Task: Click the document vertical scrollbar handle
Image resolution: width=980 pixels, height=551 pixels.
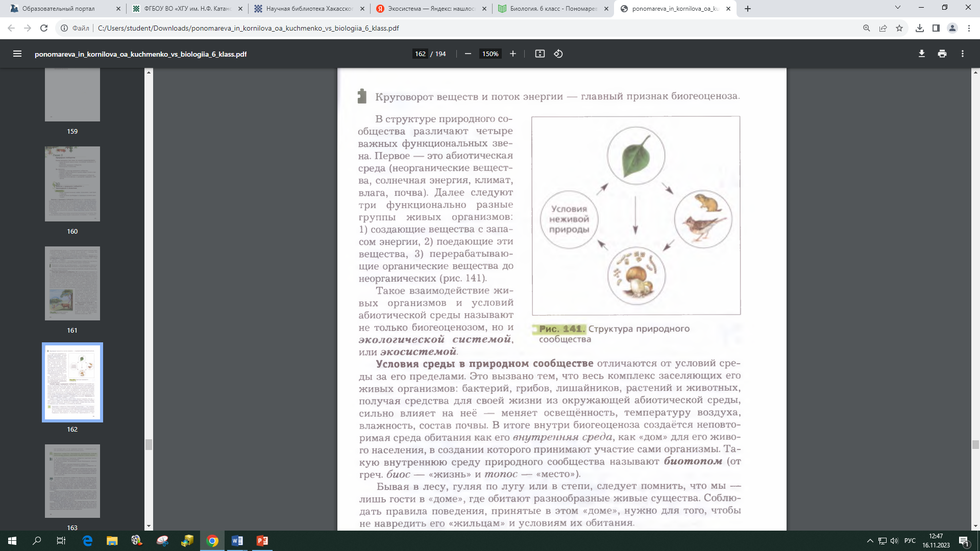Action: click(x=975, y=444)
